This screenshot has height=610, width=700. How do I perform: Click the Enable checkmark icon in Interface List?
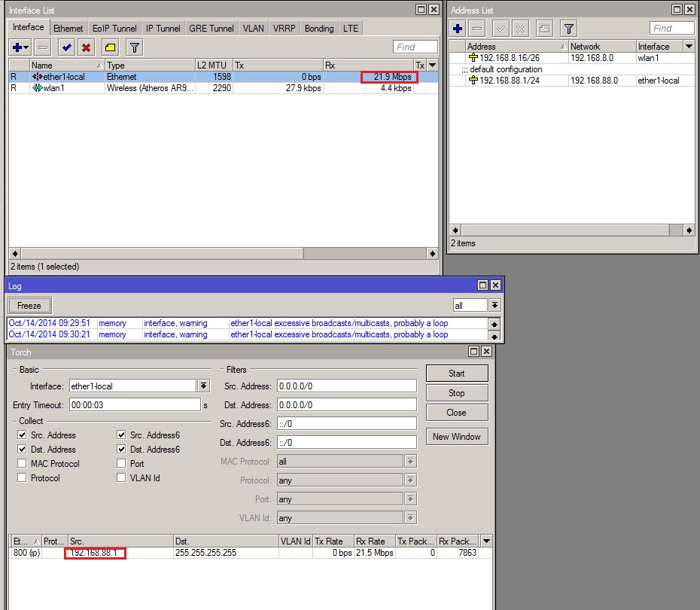(67, 47)
